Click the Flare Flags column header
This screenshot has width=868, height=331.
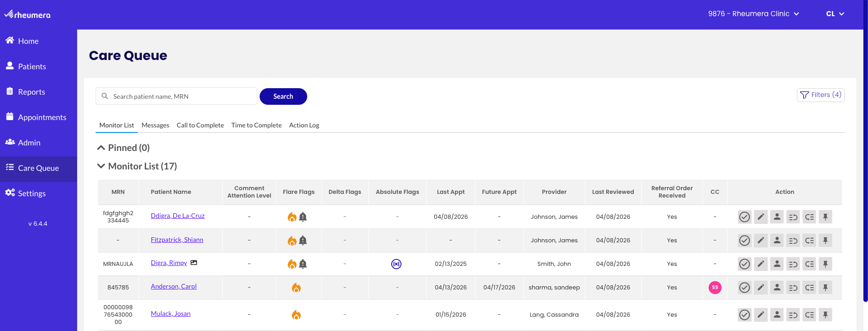pyautogui.click(x=298, y=192)
